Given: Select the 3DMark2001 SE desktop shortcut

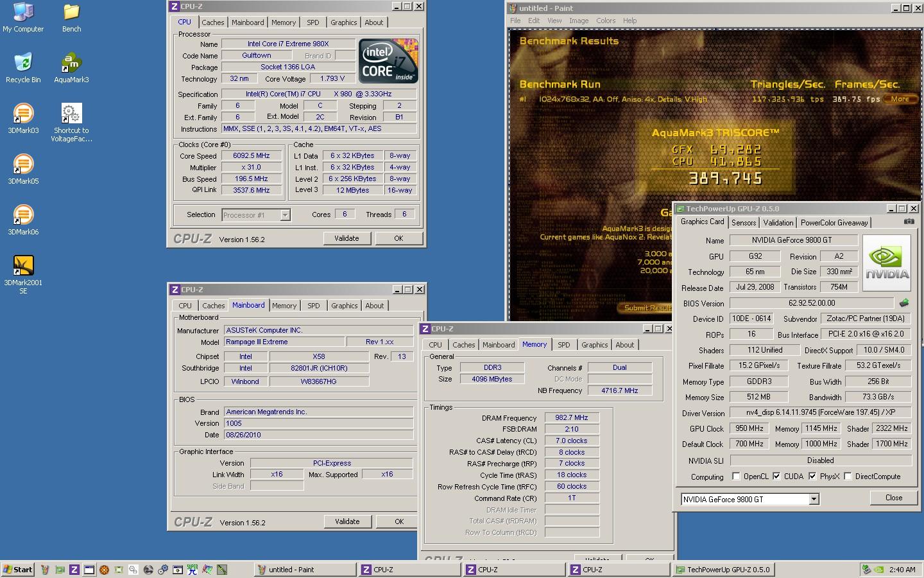Looking at the screenshot, I should [x=23, y=275].
